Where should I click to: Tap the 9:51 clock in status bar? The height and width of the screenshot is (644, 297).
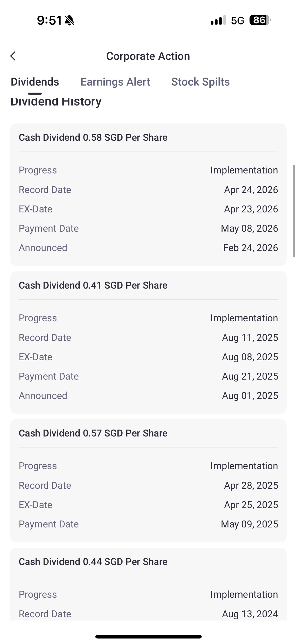[x=49, y=20]
